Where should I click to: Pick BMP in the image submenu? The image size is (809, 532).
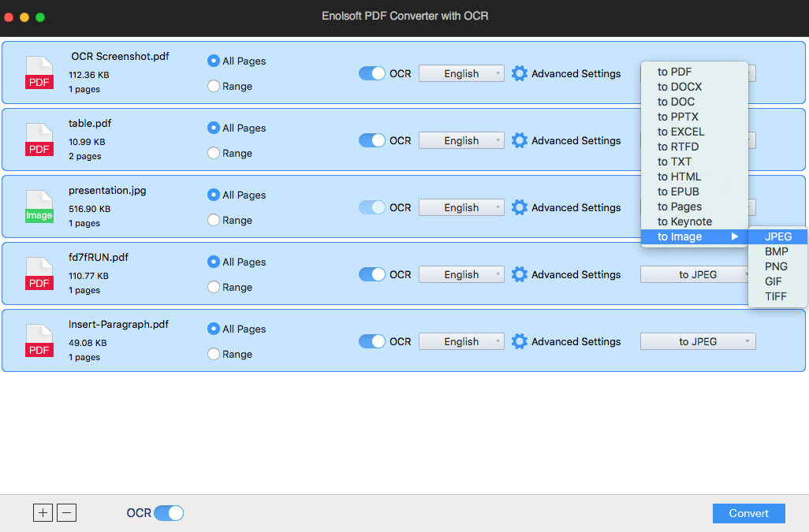point(778,251)
